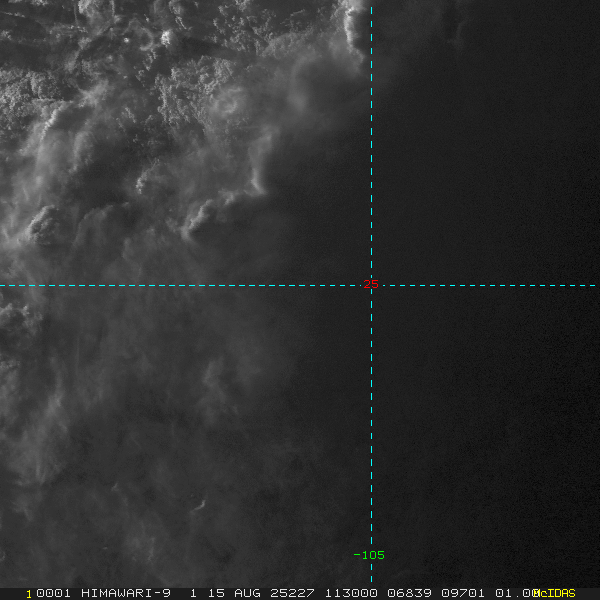
Task: Click the value 06839 in the footer
Action: tap(409, 593)
